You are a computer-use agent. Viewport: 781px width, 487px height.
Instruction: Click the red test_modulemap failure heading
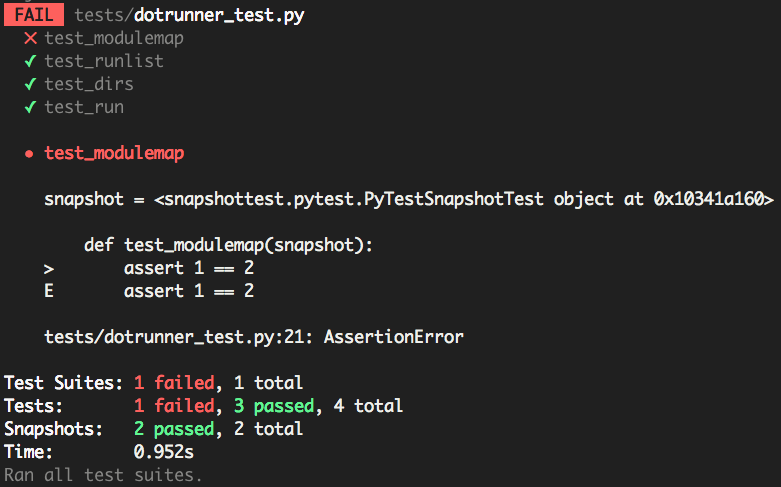114,154
